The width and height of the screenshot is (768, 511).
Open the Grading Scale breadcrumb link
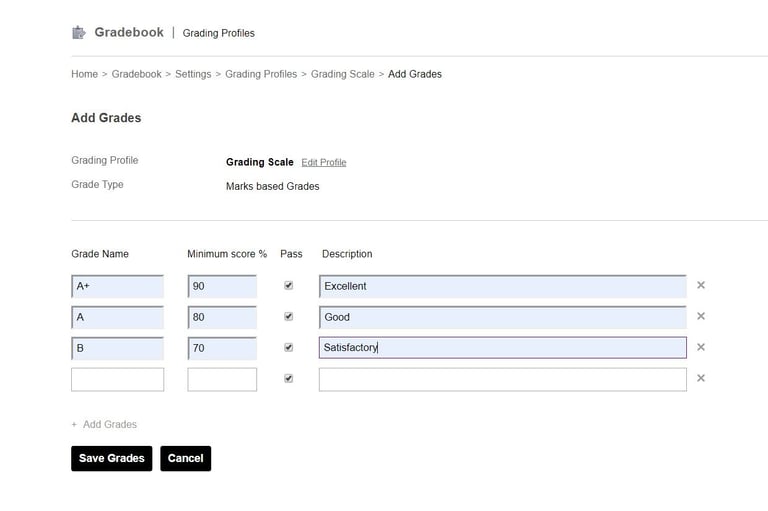point(343,74)
